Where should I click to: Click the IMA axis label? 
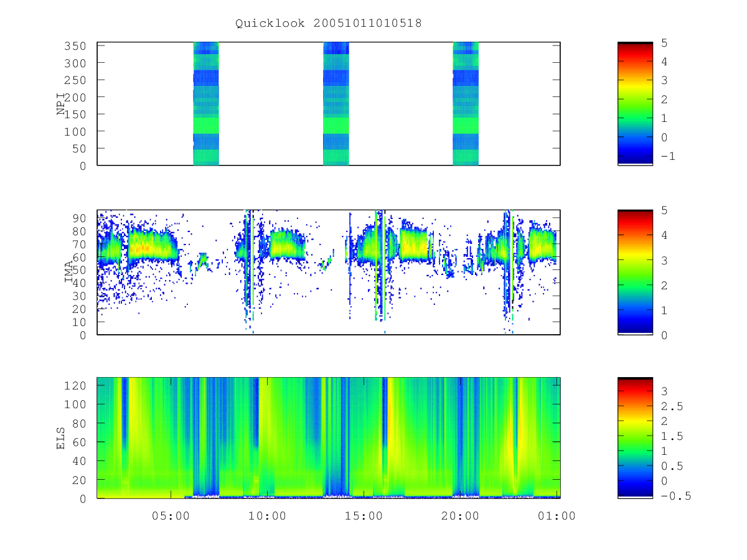pos(69,272)
